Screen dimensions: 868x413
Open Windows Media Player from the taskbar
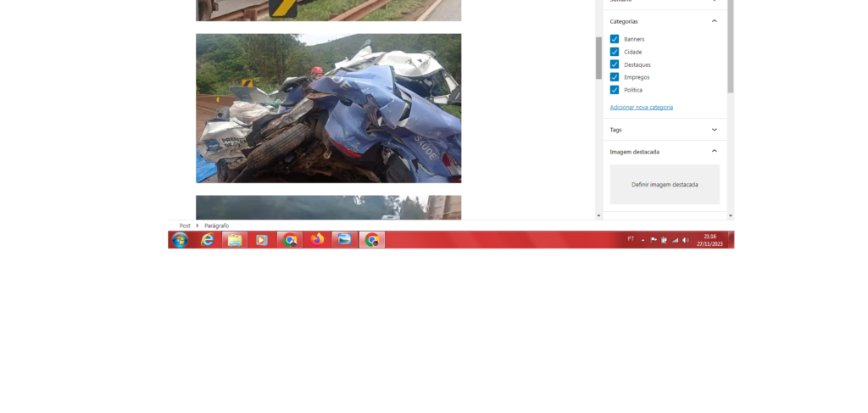tap(262, 240)
